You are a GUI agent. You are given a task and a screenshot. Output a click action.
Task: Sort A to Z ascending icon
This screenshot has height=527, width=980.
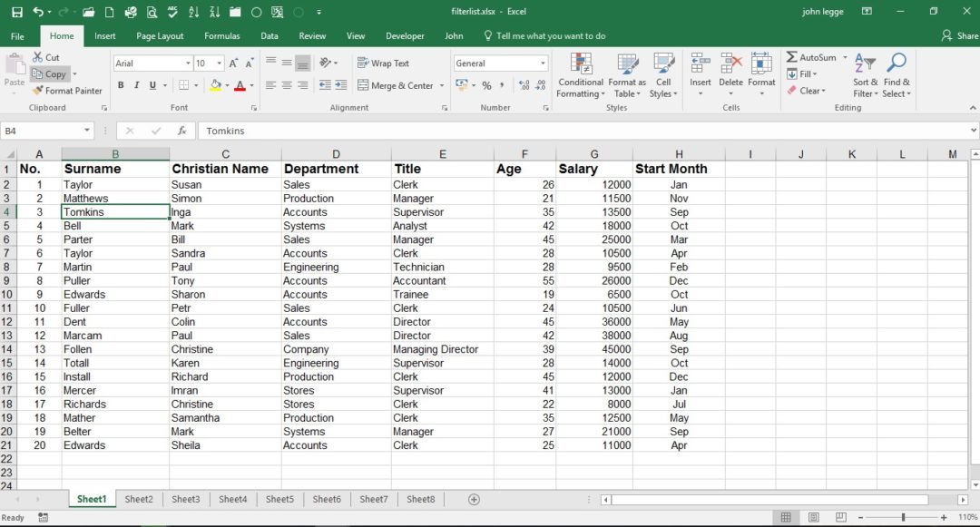point(194,12)
